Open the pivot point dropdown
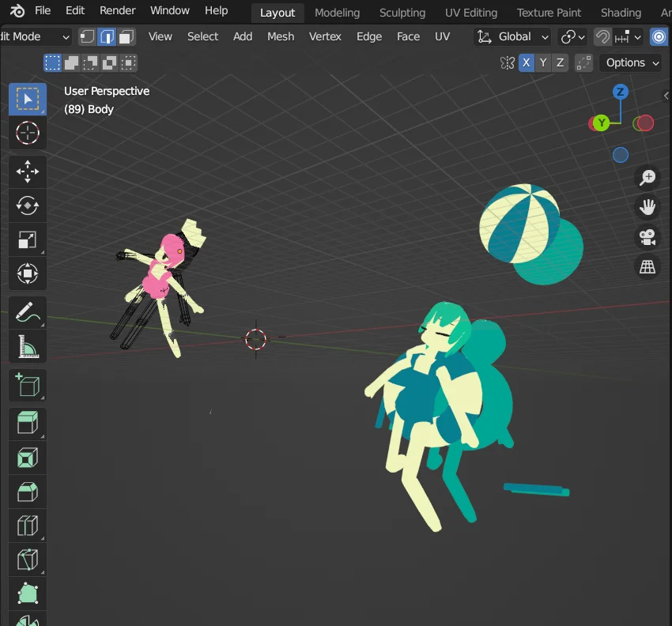672x626 pixels. tap(572, 36)
